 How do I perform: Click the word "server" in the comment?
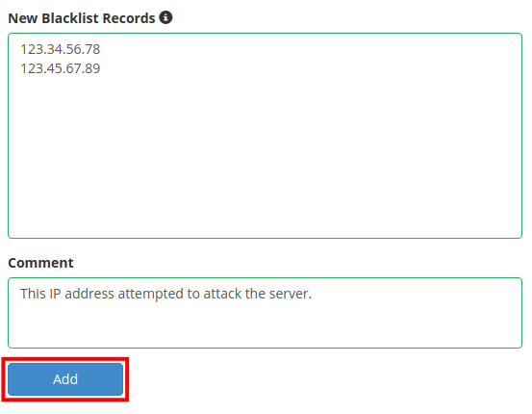pyautogui.click(x=289, y=294)
